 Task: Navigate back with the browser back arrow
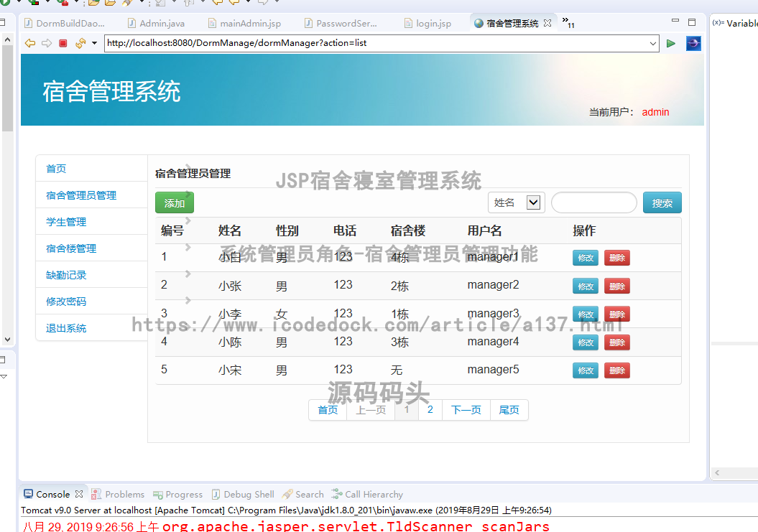coord(29,43)
